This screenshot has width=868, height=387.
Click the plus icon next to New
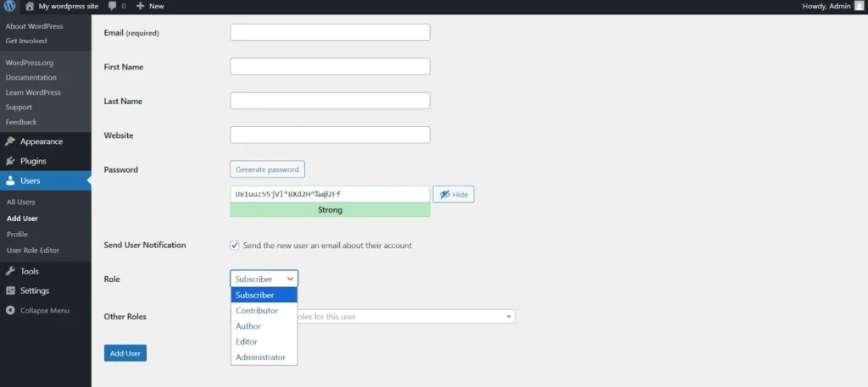click(140, 6)
